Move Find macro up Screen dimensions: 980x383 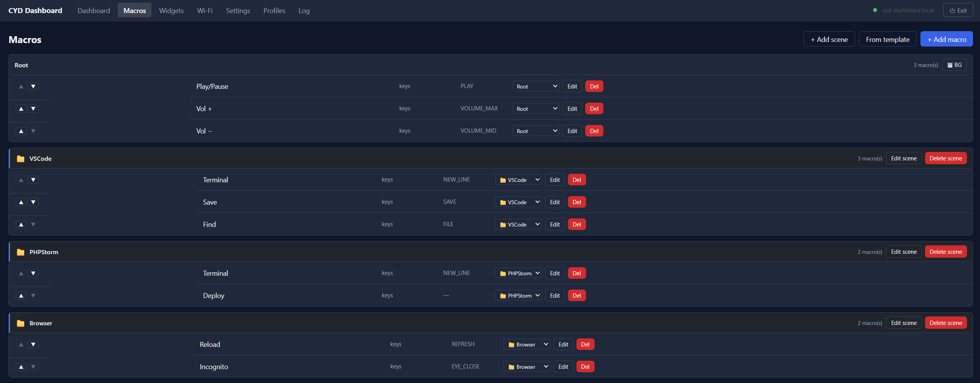pos(21,225)
